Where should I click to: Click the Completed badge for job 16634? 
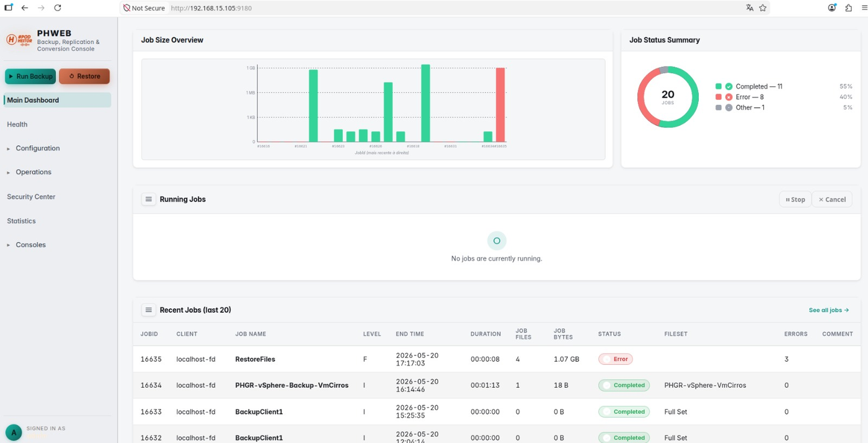click(x=624, y=385)
